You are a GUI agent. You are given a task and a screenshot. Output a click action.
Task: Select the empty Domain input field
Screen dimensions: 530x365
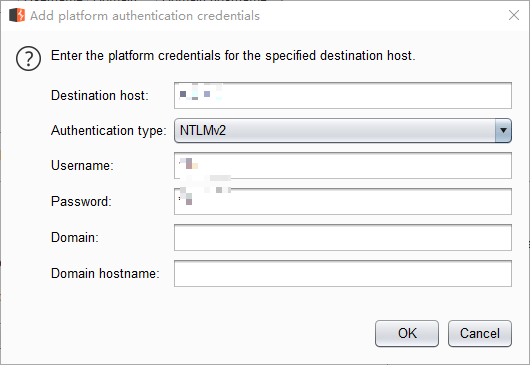tap(343, 237)
